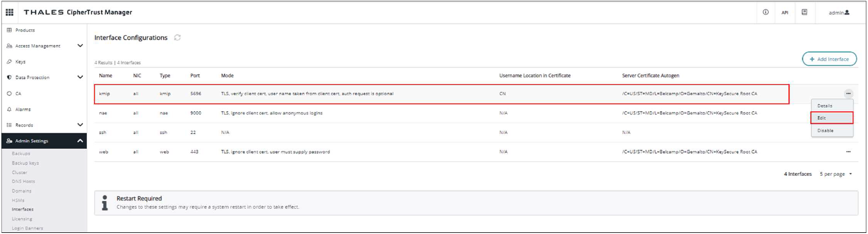Open Cluster under Admin Settings
This screenshot has width=868, height=234.
point(20,172)
